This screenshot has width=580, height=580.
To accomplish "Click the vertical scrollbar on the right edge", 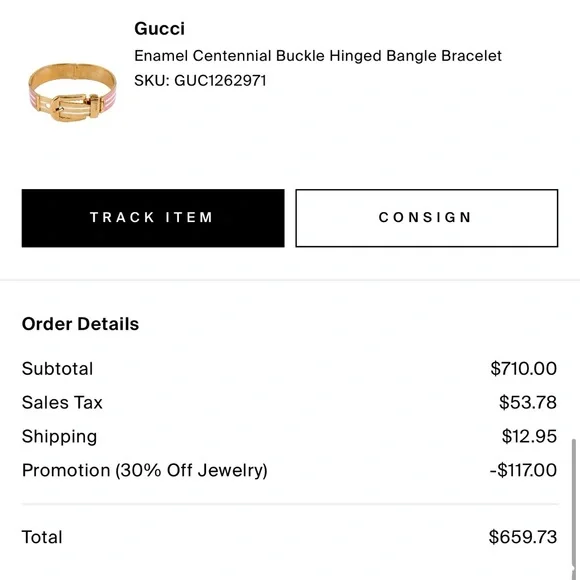I will (574, 503).
